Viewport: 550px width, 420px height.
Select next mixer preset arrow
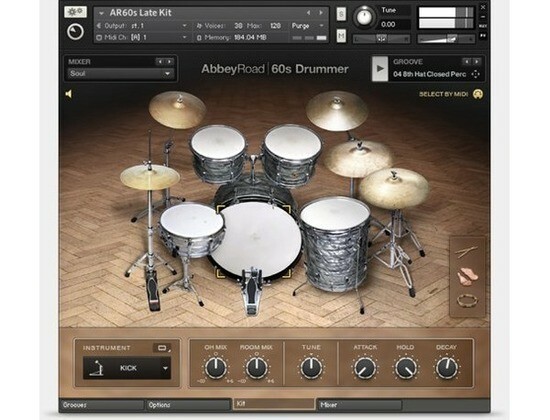point(169,62)
